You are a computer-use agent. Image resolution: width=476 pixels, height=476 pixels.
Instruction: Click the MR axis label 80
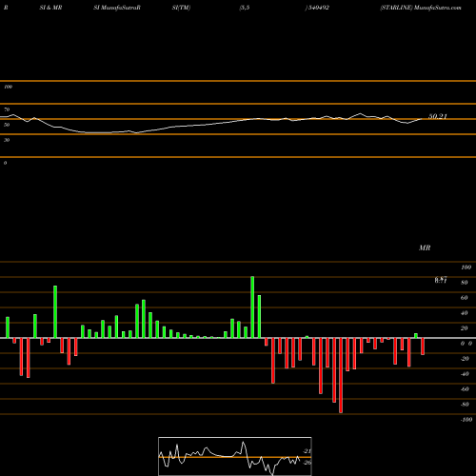(x=465, y=283)
